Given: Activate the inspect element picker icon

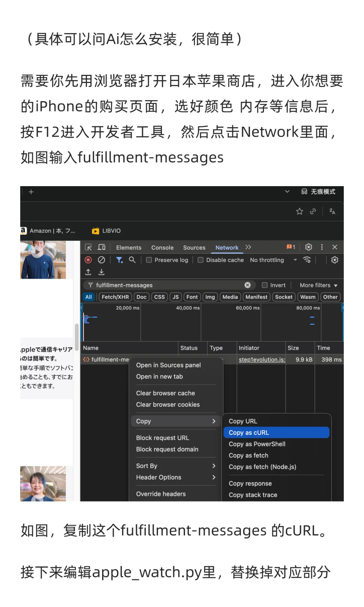Looking at the screenshot, I should coord(88,247).
